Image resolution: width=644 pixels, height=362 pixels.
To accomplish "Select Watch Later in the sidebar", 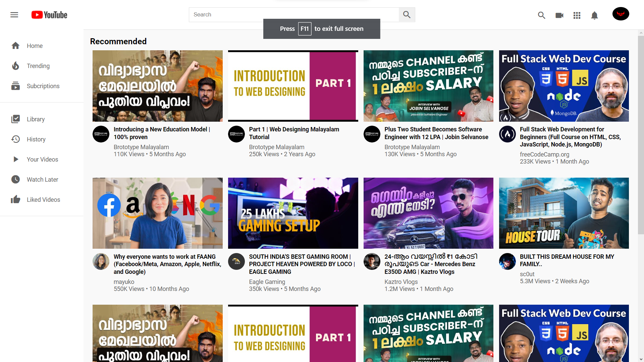I will (42, 179).
